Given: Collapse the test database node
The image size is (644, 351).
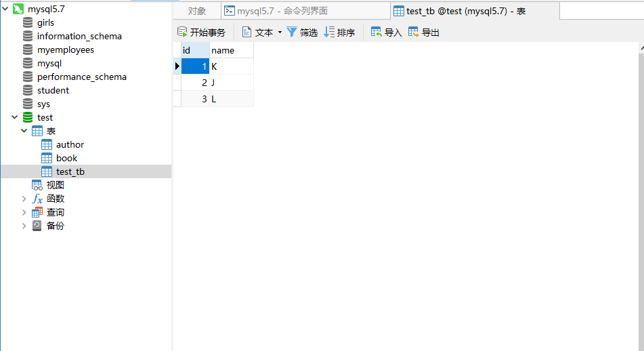Looking at the screenshot, I should tap(14, 117).
